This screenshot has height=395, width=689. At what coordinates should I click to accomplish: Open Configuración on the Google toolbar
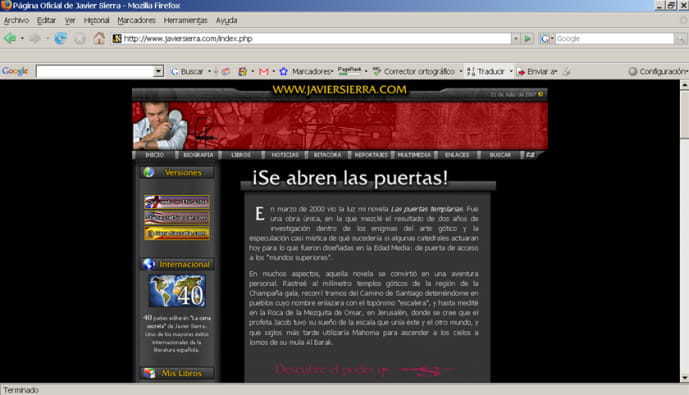[x=658, y=71]
